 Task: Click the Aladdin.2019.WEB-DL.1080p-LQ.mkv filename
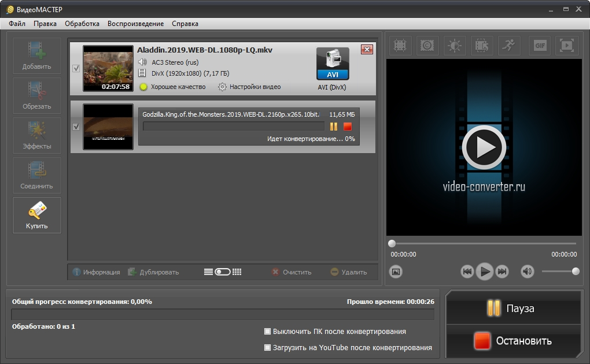[205, 50]
